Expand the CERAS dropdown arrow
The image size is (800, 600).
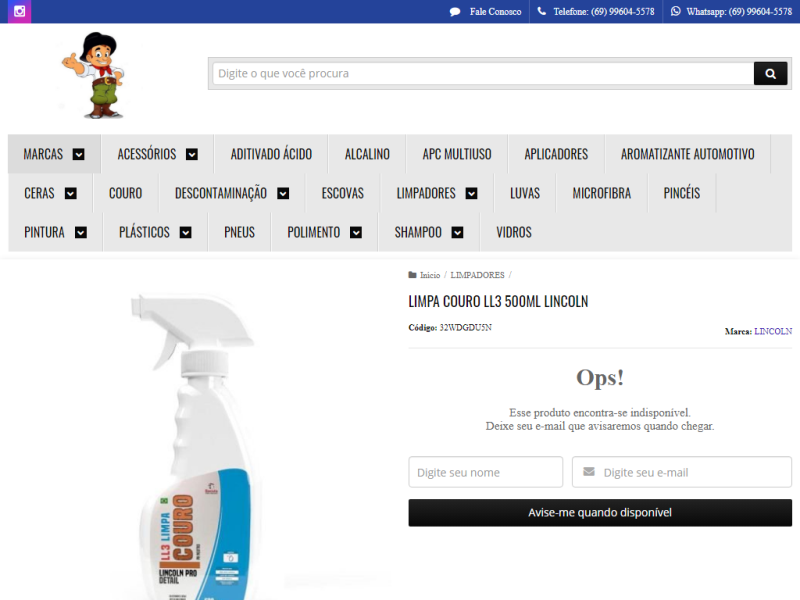tap(71, 193)
